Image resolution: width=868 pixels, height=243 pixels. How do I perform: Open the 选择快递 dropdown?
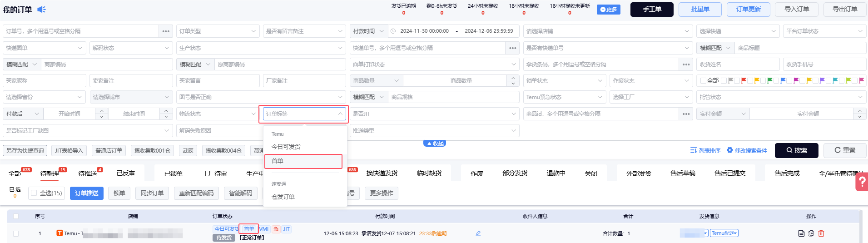pos(738,31)
